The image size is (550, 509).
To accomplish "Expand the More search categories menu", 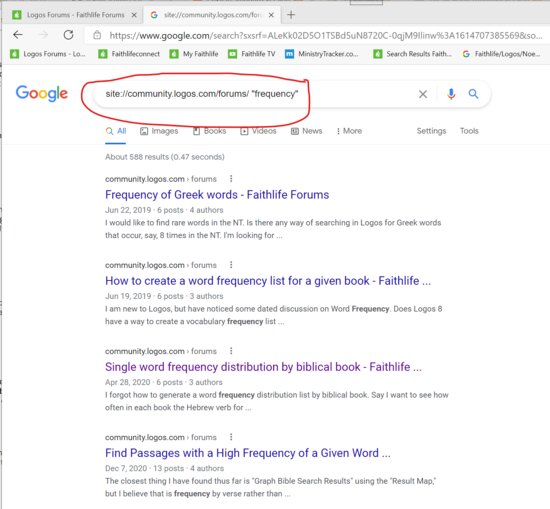I will coord(349,131).
